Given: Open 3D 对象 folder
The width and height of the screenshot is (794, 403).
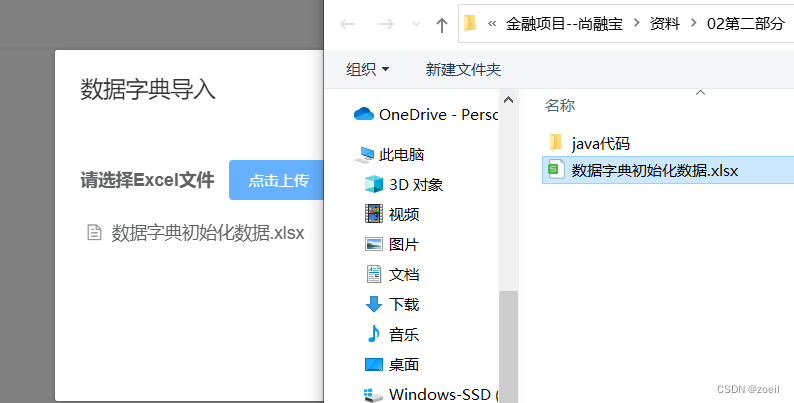Looking at the screenshot, I should 416,185.
